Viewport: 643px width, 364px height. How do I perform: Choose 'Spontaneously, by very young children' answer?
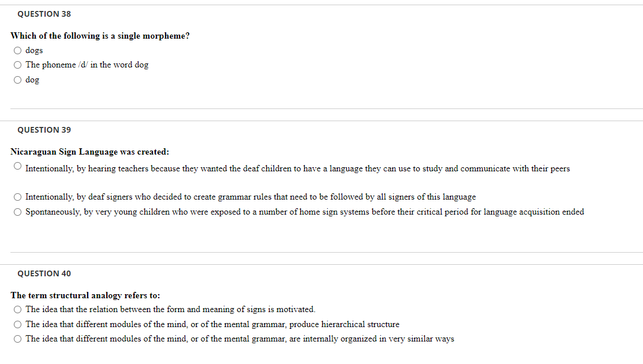tap(18, 212)
